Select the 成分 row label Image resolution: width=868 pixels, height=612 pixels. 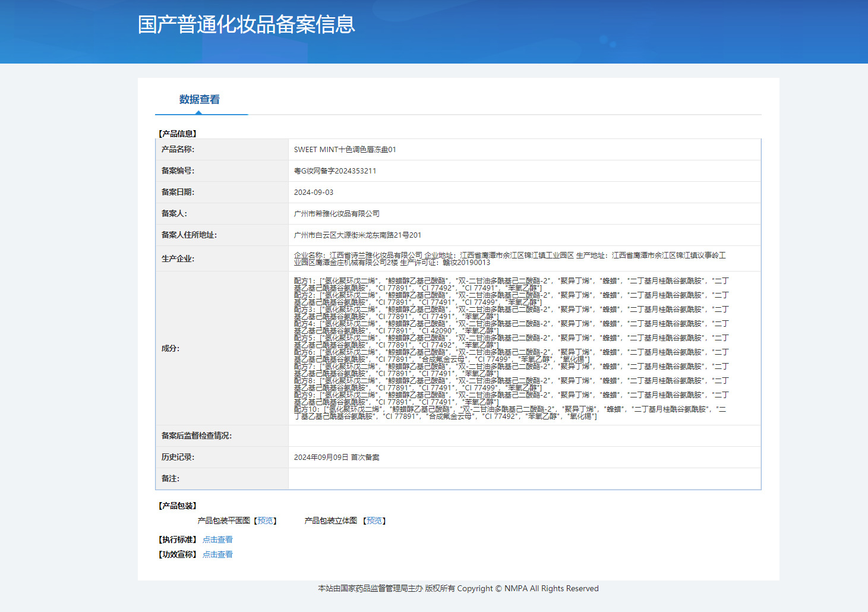pos(171,348)
